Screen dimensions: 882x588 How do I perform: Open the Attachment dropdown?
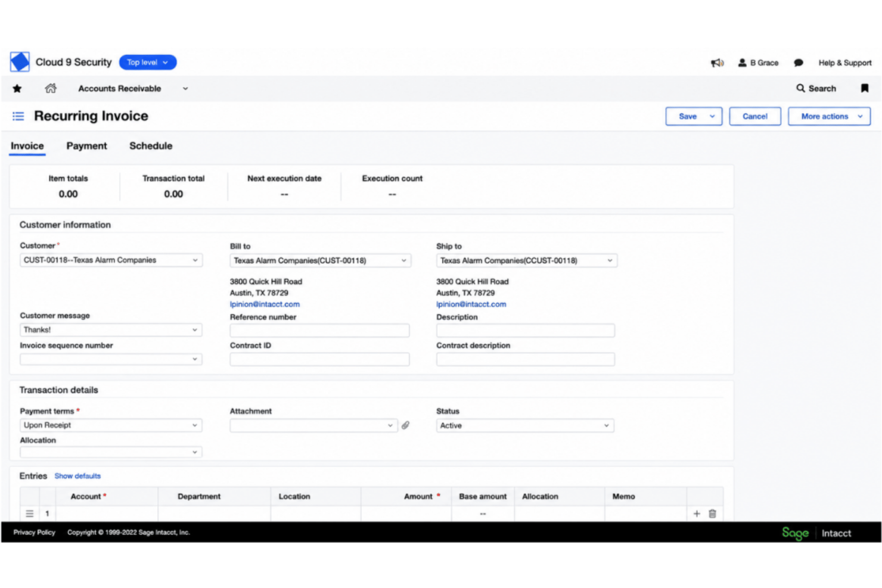pyautogui.click(x=313, y=425)
